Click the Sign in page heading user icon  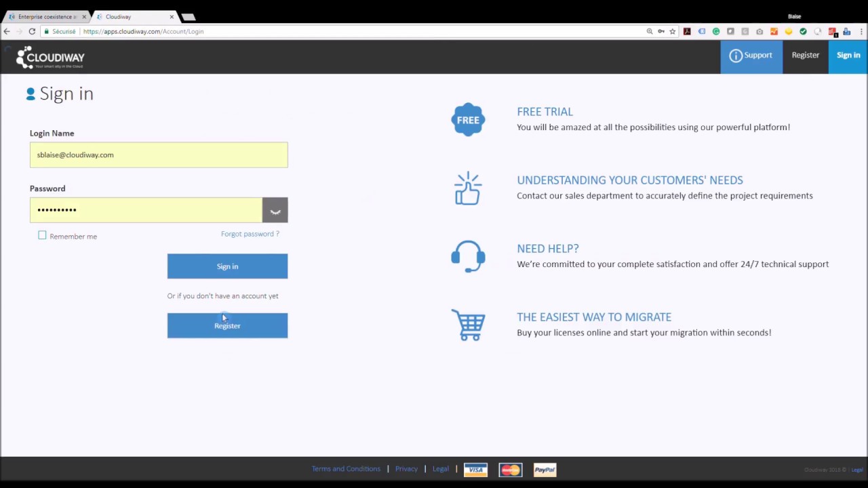[x=31, y=94]
